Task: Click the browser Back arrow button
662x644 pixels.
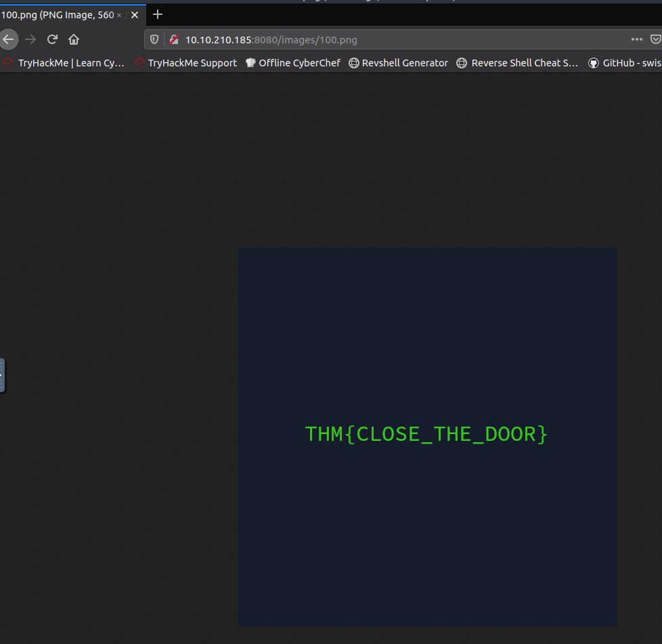Action: 8,39
